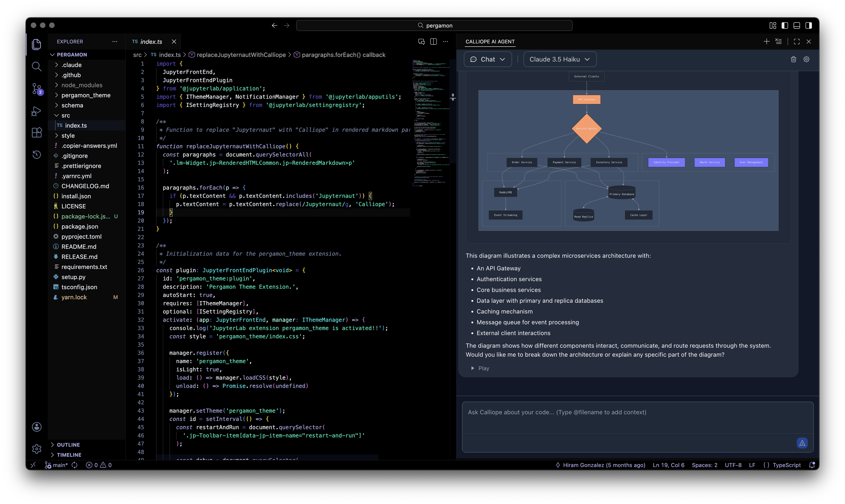This screenshot has height=504, width=845.
Task: Open the Source Control view
Action: click(36, 89)
